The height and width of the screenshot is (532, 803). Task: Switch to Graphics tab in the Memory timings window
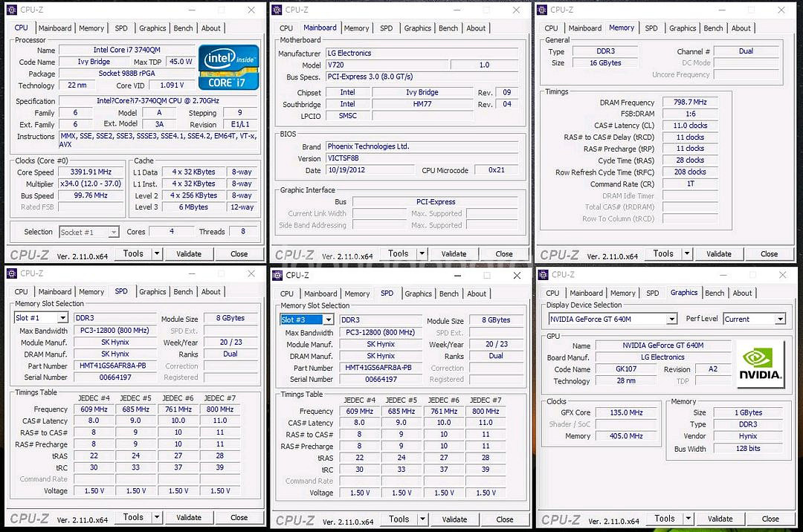(683, 28)
